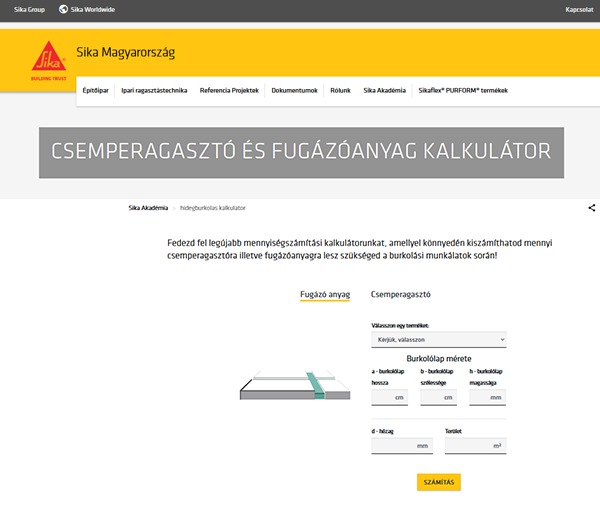The image size is (600, 508).
Task: Switch to the Fugázó anyag tab
Action: [x=325, y=295]
